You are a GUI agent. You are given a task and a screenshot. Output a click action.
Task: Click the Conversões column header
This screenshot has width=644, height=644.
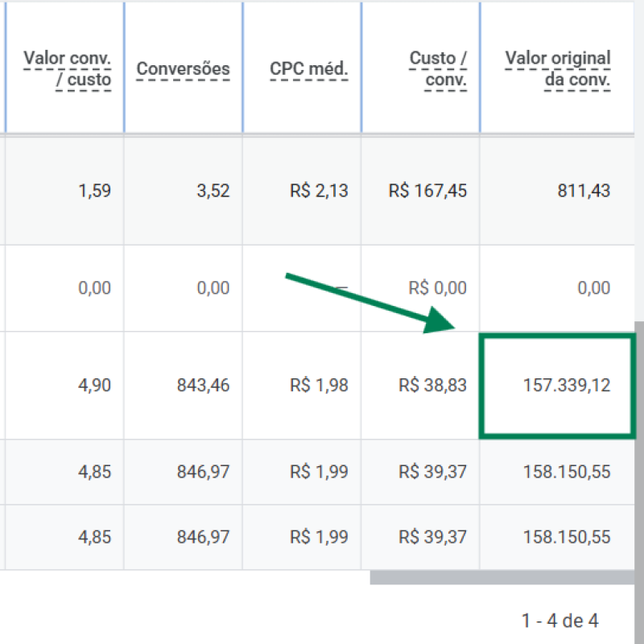tap(184, 68)
